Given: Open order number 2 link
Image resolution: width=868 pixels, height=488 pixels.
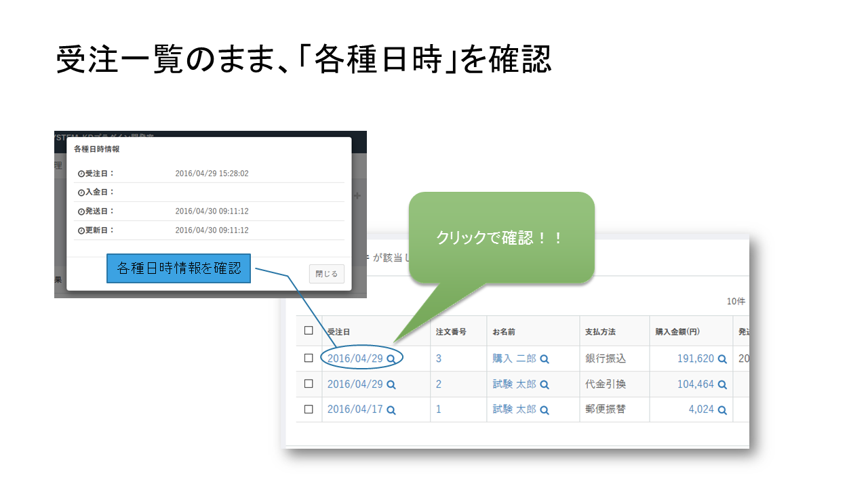Looking at the screenshot, I should [439, 384].
